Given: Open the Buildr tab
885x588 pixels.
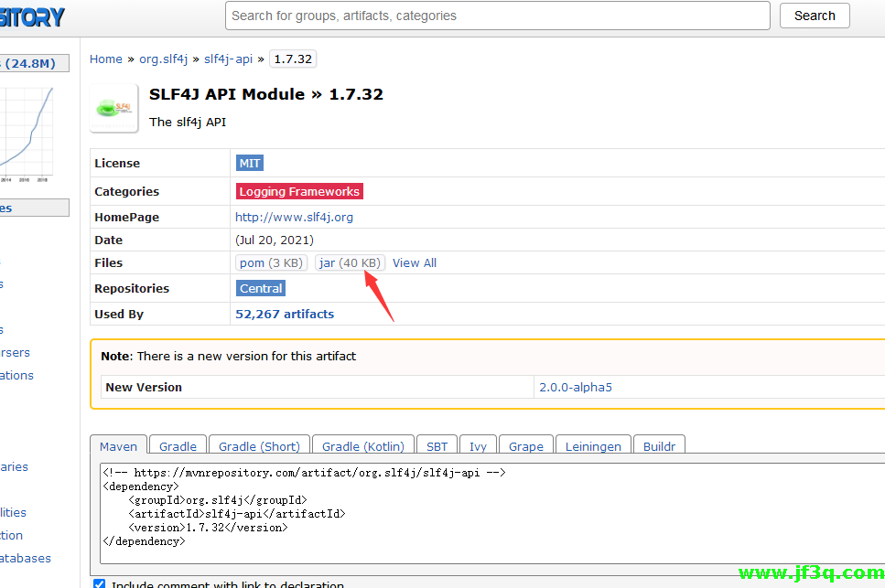Looking at the screenshot, I should (x=659, y=446).
